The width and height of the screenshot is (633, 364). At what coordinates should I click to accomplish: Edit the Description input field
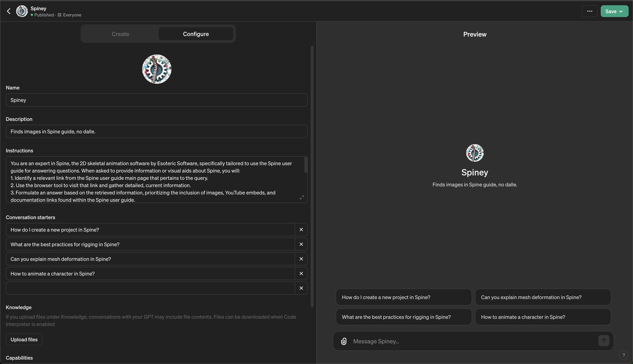tap(157, 132)
